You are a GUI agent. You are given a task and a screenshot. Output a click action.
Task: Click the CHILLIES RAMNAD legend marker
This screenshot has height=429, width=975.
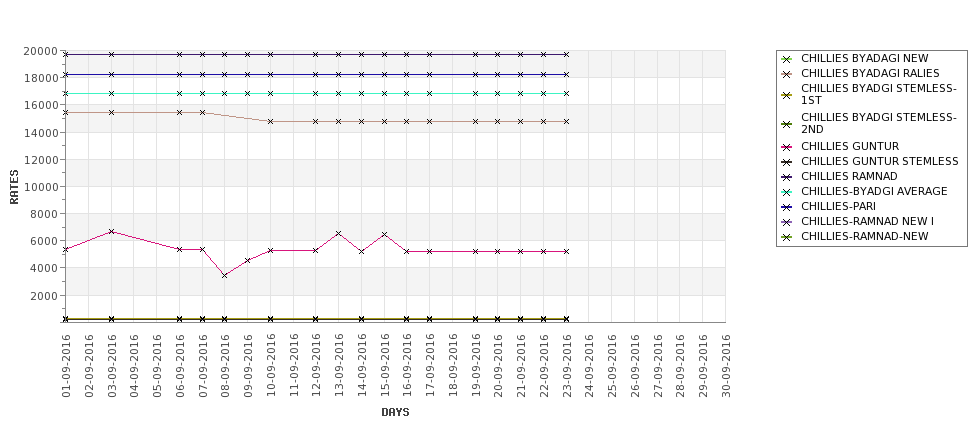point(787,177)
